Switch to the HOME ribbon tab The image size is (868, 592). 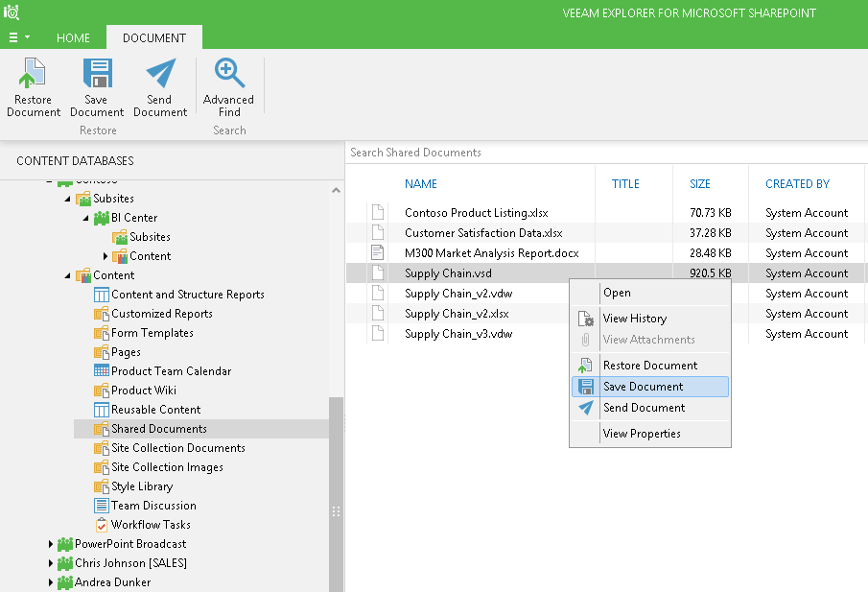click(x=73, y=37)
